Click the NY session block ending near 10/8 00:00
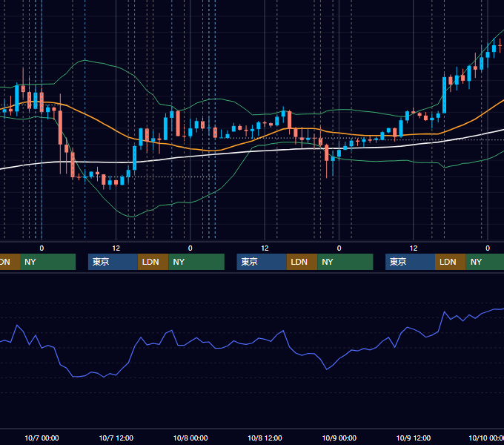This screenshot has height=445, width=504. tap(196, 262)
